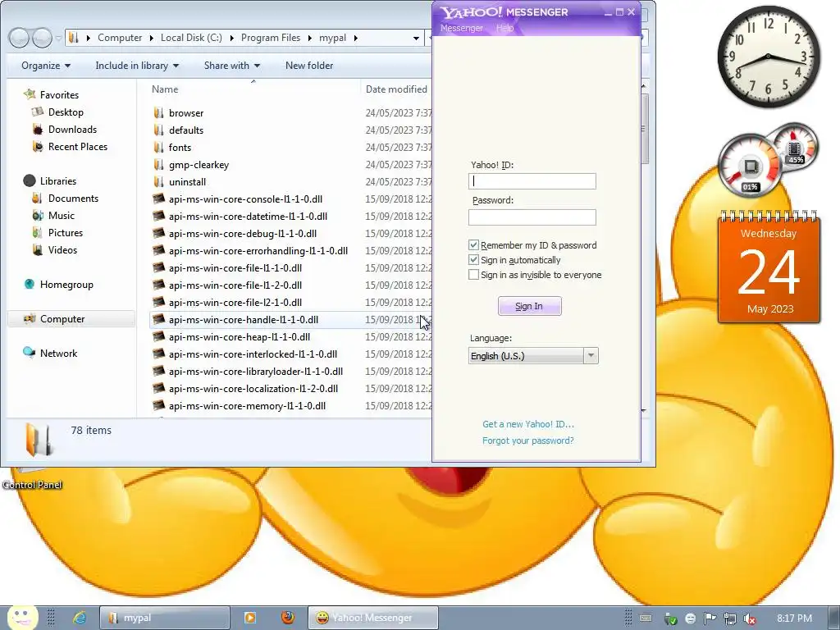This screenshot has height=630, width=840.
Task: Open Firefox from the taskbar
Action: (x=288, y=618)
